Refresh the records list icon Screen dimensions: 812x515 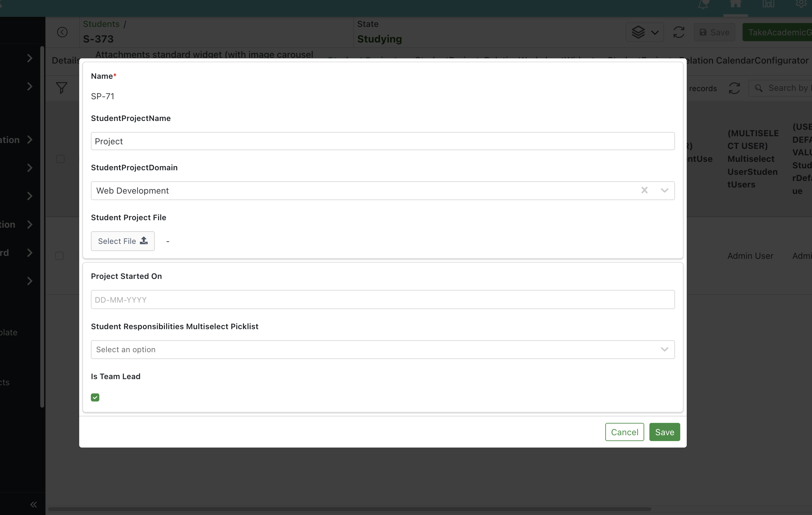point(734,88)
